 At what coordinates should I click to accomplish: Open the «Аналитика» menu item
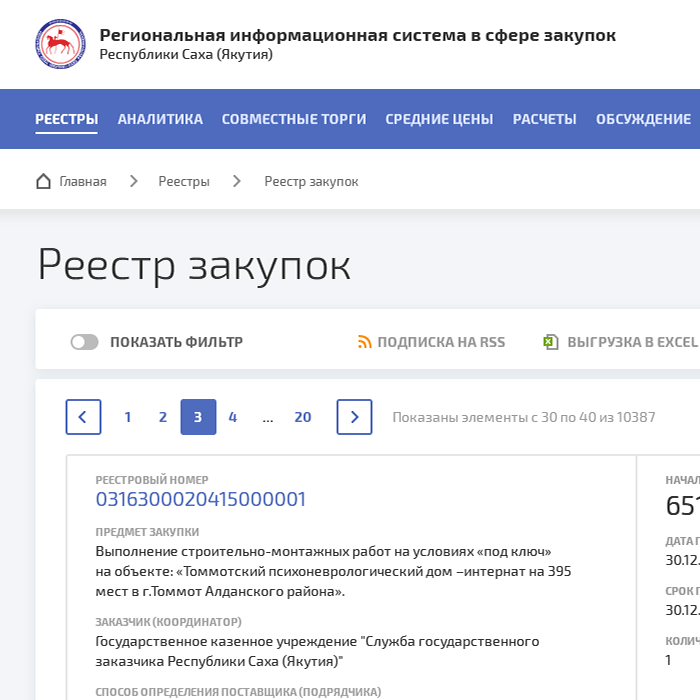(x=160, y=119)
